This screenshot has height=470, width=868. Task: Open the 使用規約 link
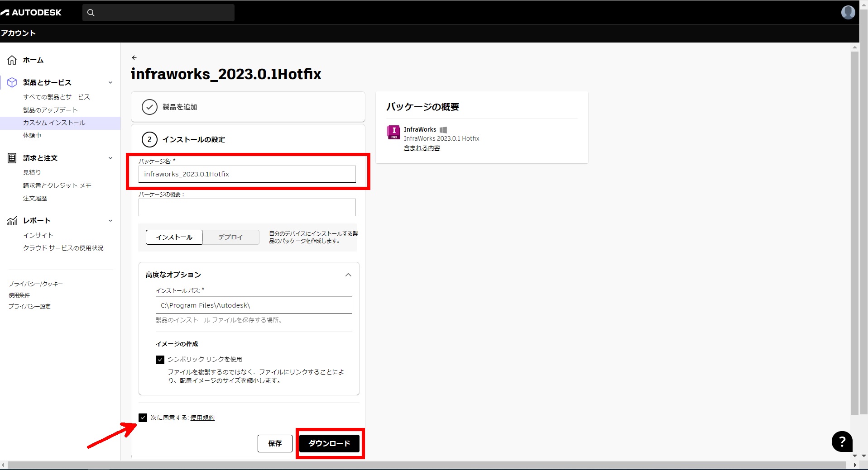tap(202, 418)
